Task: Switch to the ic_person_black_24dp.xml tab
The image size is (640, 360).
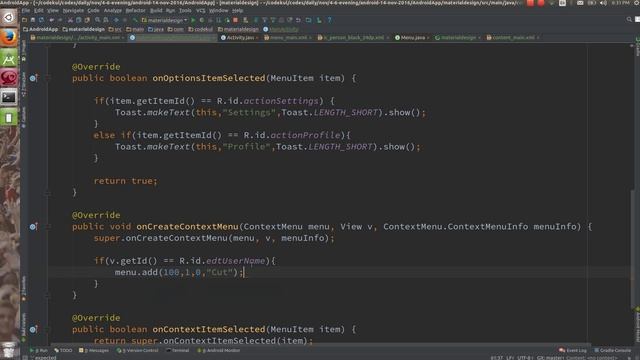Action: click(353, 38)
